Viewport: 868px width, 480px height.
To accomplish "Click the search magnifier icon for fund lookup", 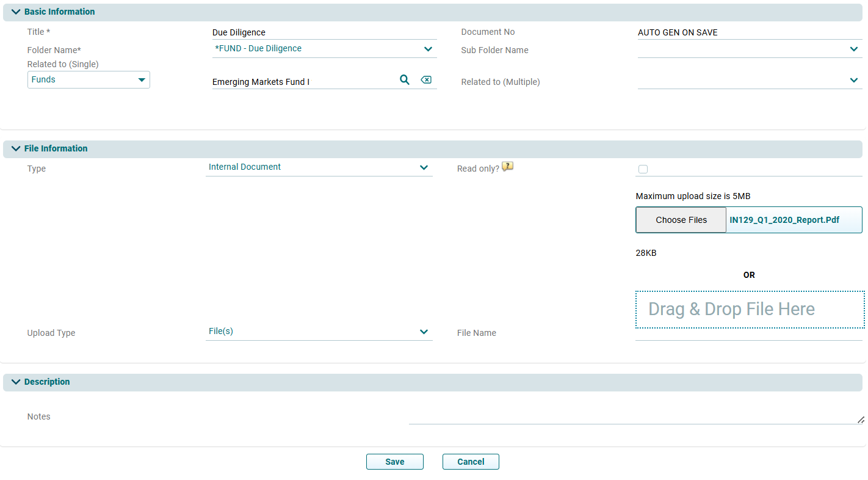I will (404, 80).
